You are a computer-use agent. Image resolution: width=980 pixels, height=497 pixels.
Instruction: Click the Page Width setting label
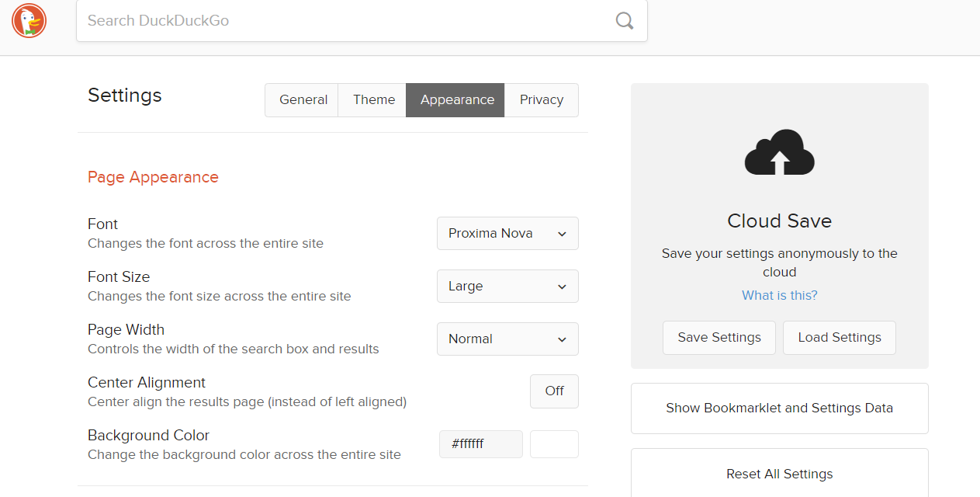click(126, 330)
